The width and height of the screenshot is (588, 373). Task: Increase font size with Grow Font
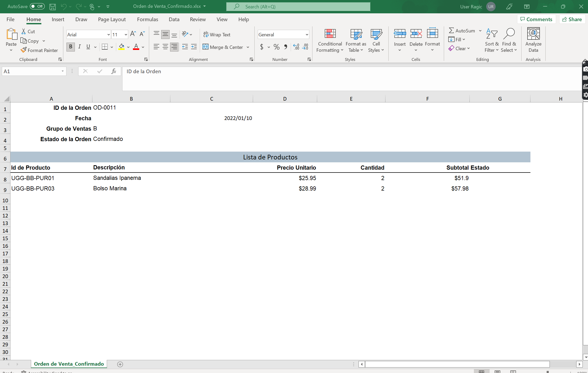pos(133,34)
